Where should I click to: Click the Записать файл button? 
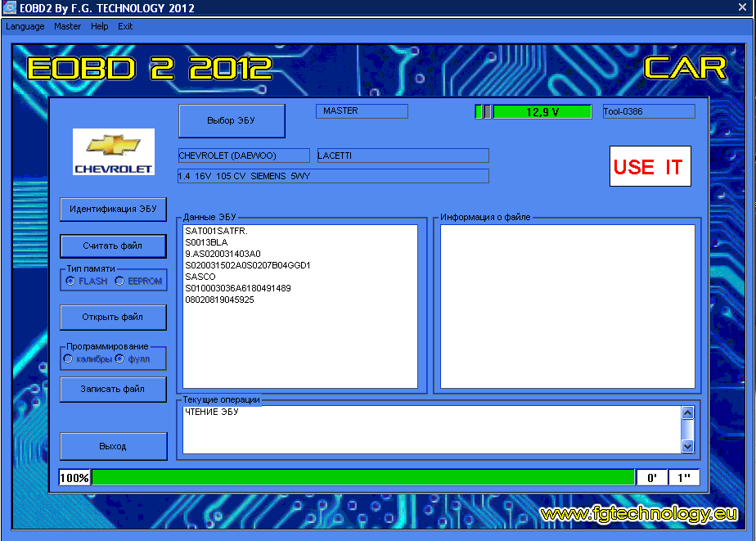113,389
